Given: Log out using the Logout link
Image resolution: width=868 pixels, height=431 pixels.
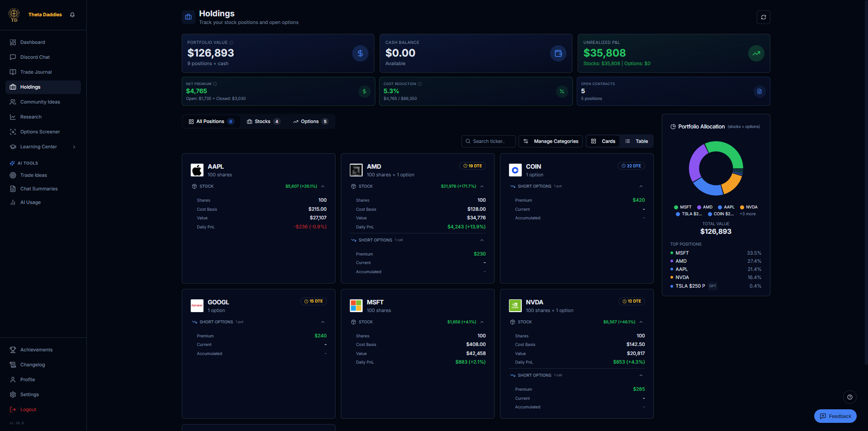Looking at the screenshot, I should (43, 409).
